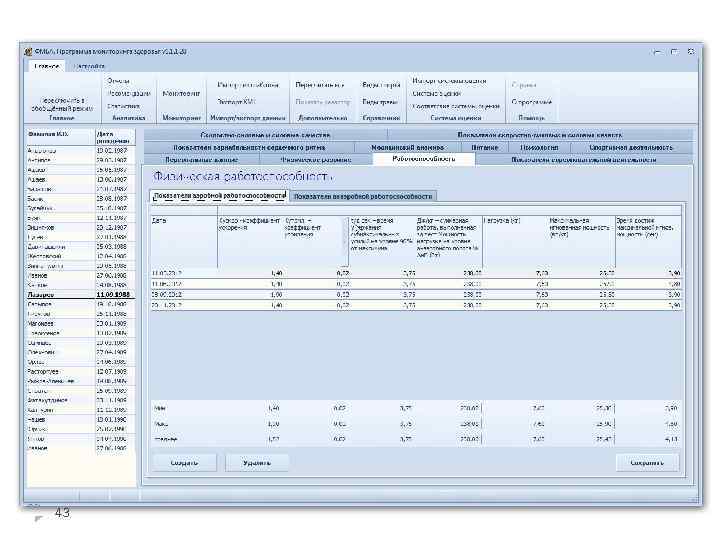Open Отчеты in the Аналитика group

click(x=118, y=81)
